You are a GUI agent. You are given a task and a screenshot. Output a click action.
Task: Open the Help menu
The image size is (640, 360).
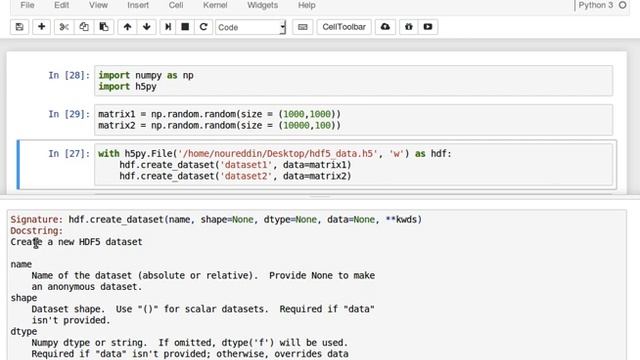(x=307, y=5)
